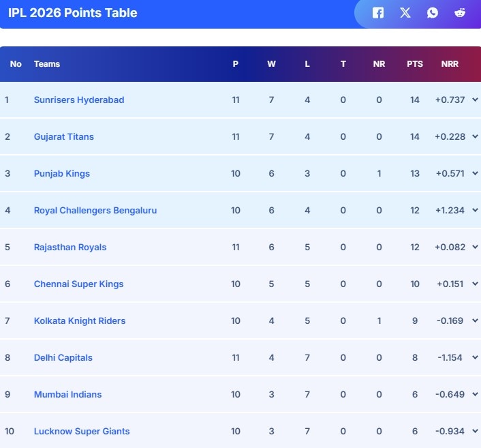
Task: Select NRR value +0.082
Action: (x=450, y=247)
